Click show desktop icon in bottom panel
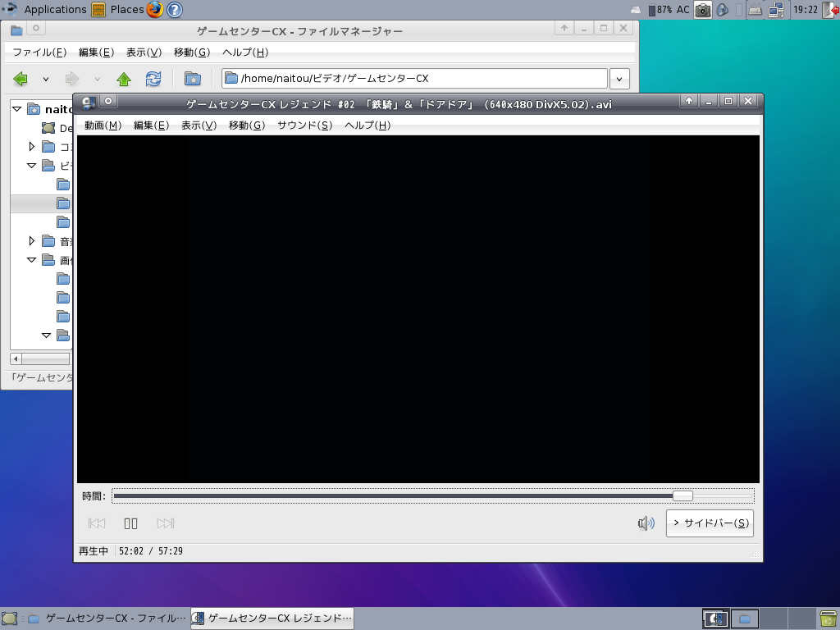This screenshot has height=630, width=840. (x=10, y=619)
